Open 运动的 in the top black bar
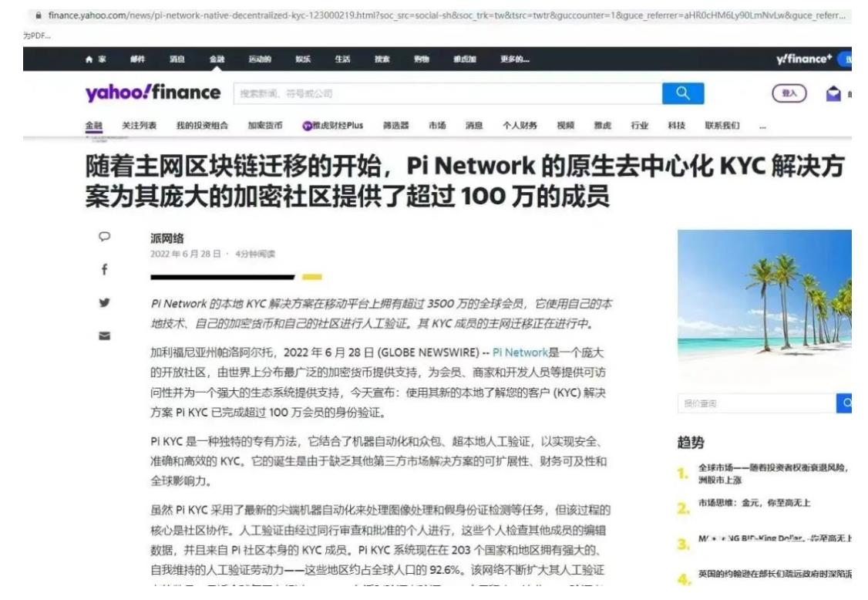 coord(260,59)
